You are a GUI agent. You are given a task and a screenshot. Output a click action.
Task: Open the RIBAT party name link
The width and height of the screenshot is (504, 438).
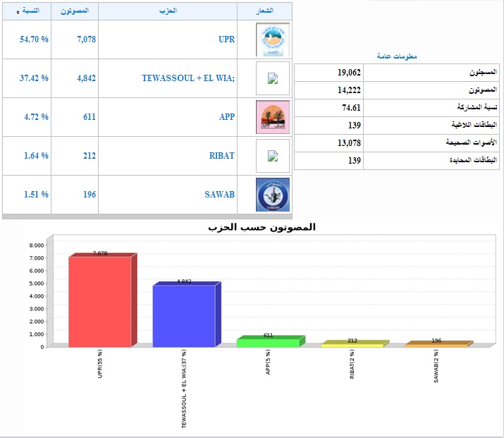pyautogui.click(x=223, y=156)
